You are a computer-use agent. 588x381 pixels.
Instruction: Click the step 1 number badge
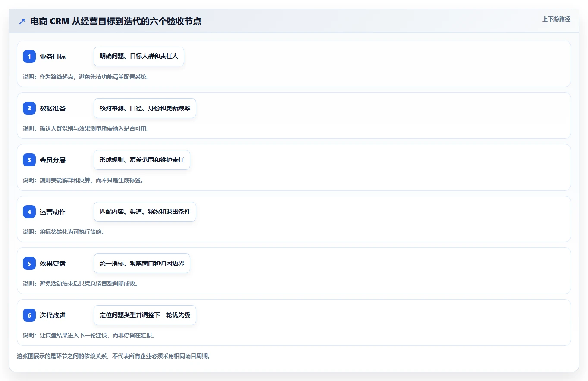pyautogui.click(x=29, y=56)
